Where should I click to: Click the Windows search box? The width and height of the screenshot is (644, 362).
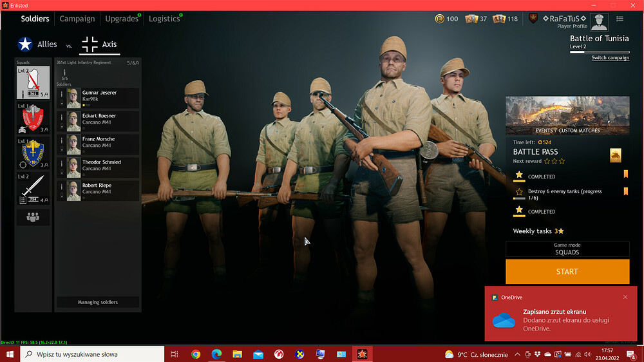pos(92,354)
